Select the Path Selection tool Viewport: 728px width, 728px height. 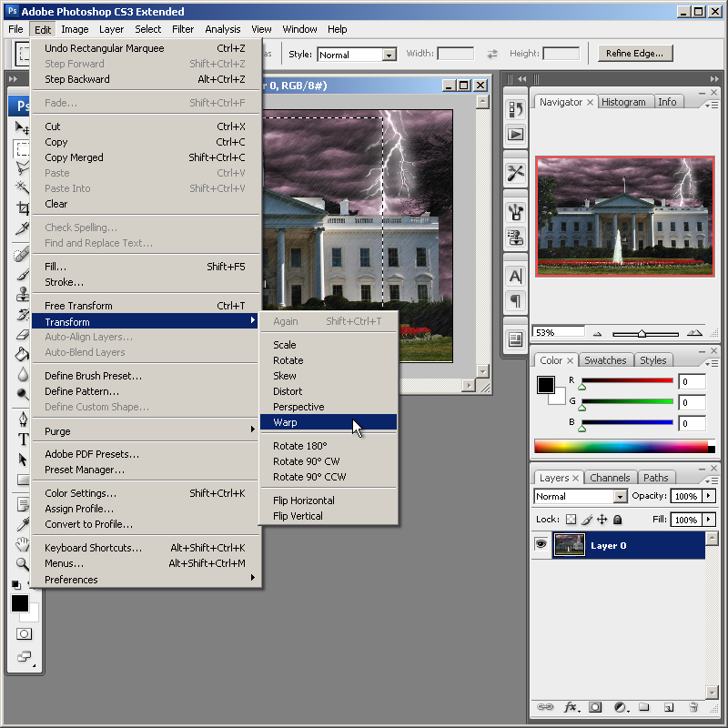[22, 460]
